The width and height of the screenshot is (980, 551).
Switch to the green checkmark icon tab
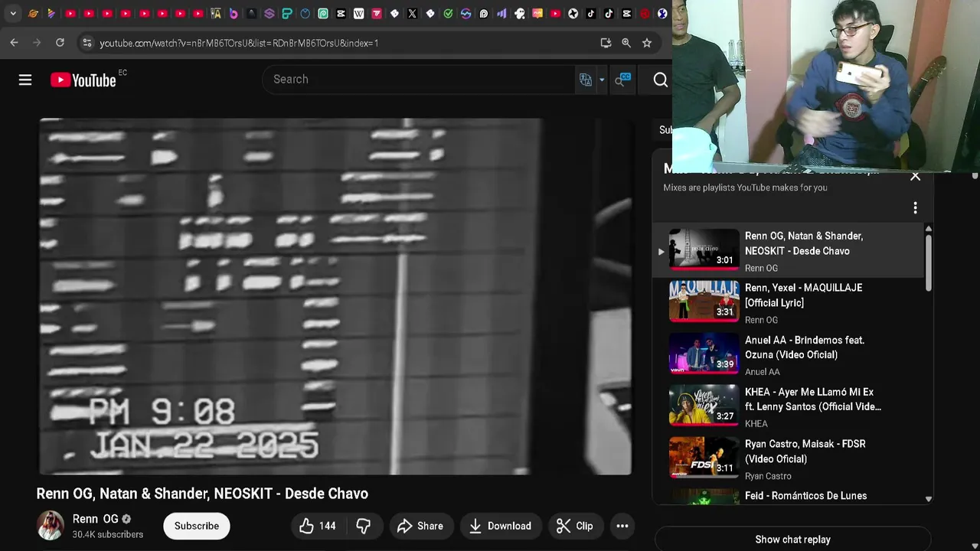point(448,13)
